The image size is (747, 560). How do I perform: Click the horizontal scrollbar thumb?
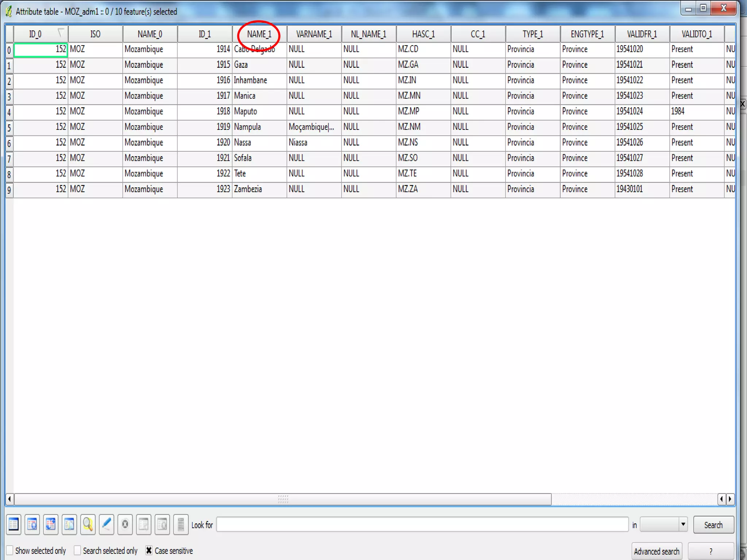pyautogui.click(x=283, y=499)
